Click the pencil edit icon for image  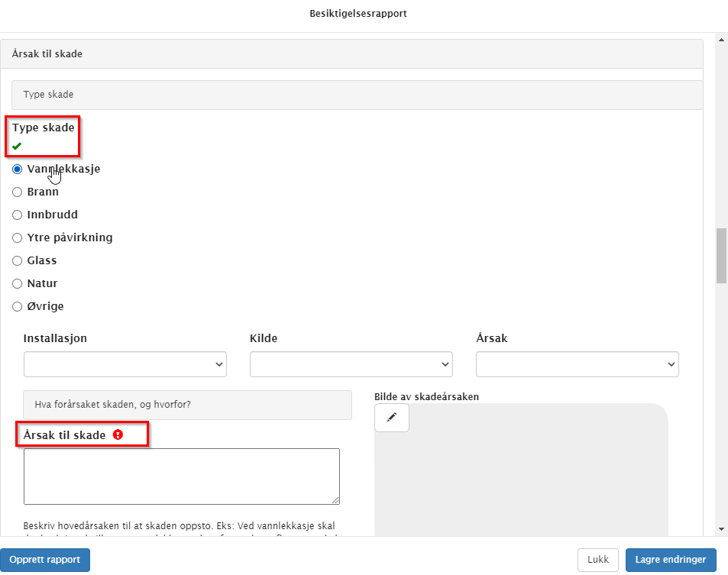[x=392, y=418]
